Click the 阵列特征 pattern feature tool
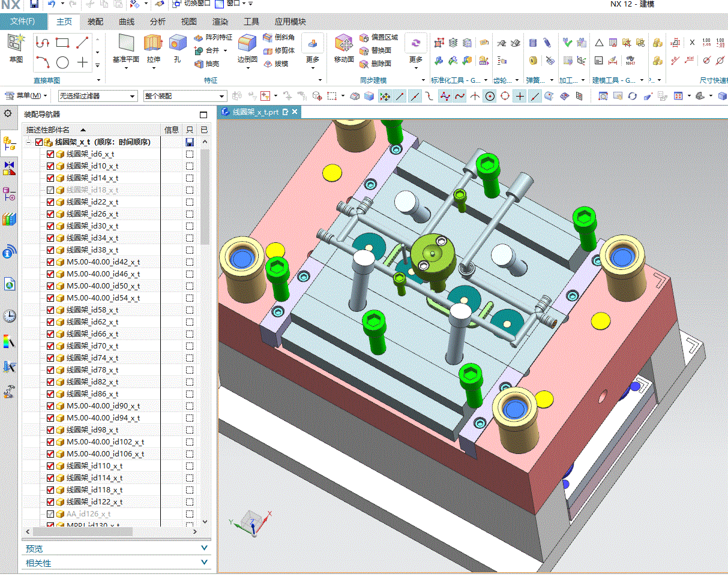The height and width of the screenshot is (583, 728). pos(213,37)
